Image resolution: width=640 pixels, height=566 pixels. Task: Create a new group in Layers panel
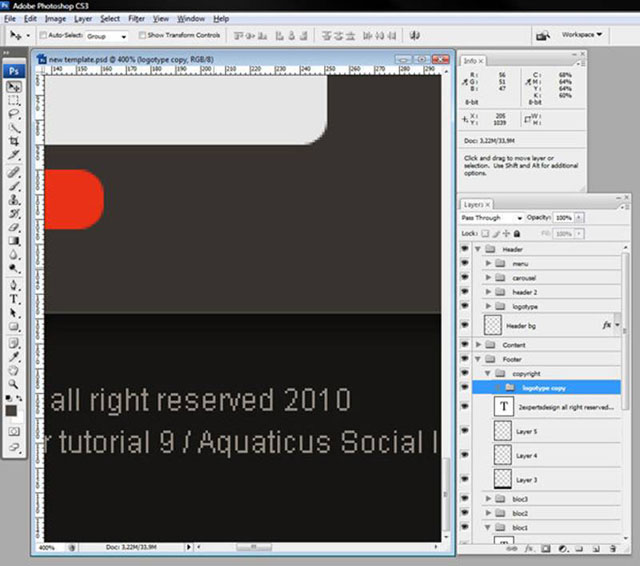(579, 549)
